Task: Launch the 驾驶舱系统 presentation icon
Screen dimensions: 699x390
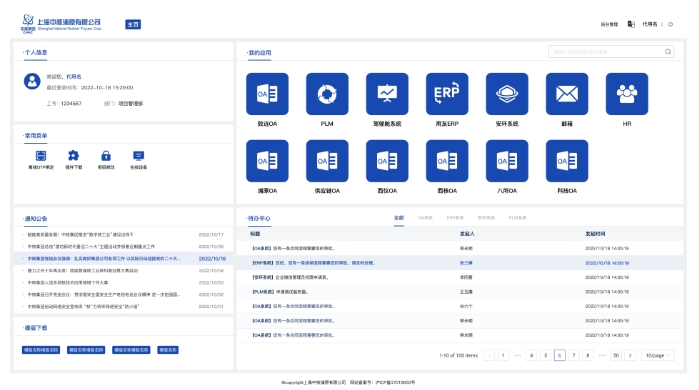Action: pyautogui.click(x=387, y=94)
